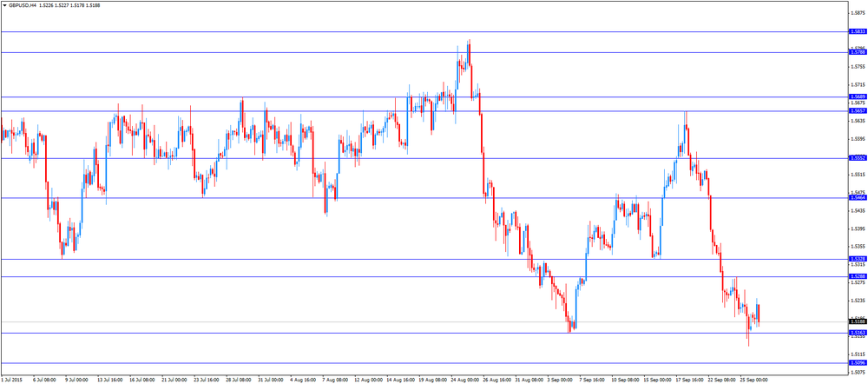Click the '3 Sep 00:00' time axis label

[x=560, y=381]
